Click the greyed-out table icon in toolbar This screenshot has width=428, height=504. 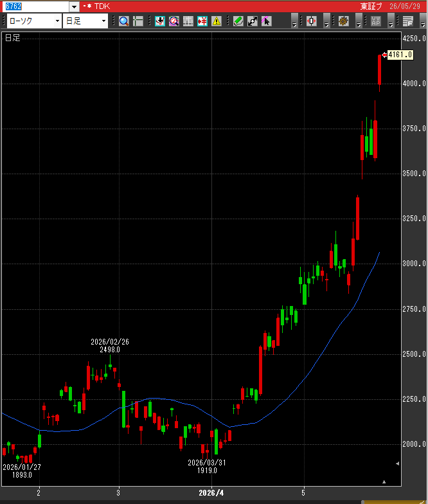[188, 21]
